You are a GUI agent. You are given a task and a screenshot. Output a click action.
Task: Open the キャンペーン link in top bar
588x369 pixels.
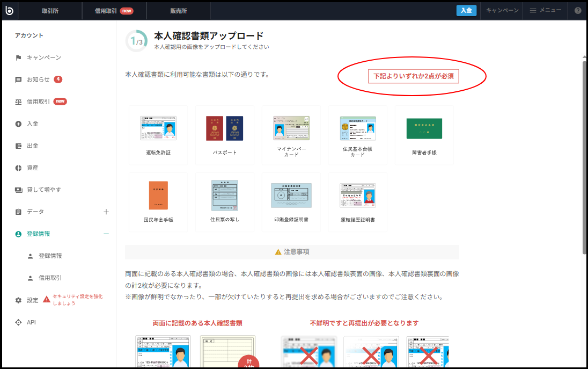[x=501, y=10]
